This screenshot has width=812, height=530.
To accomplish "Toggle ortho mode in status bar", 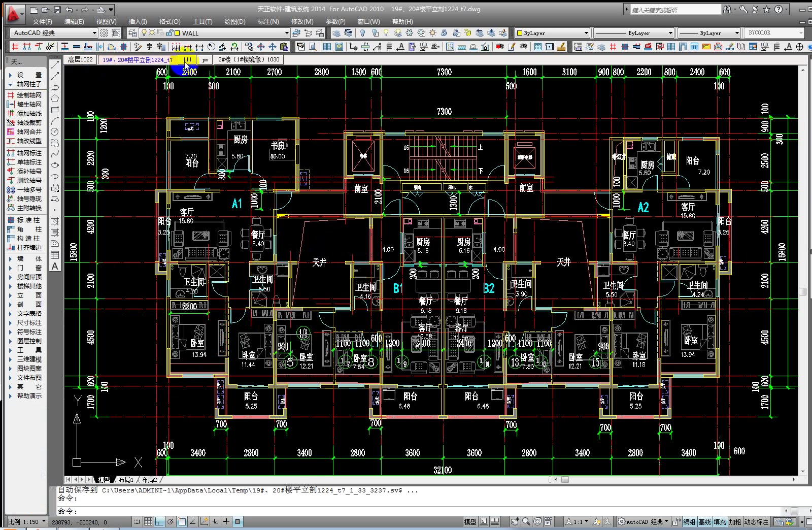I will (159, 521).
